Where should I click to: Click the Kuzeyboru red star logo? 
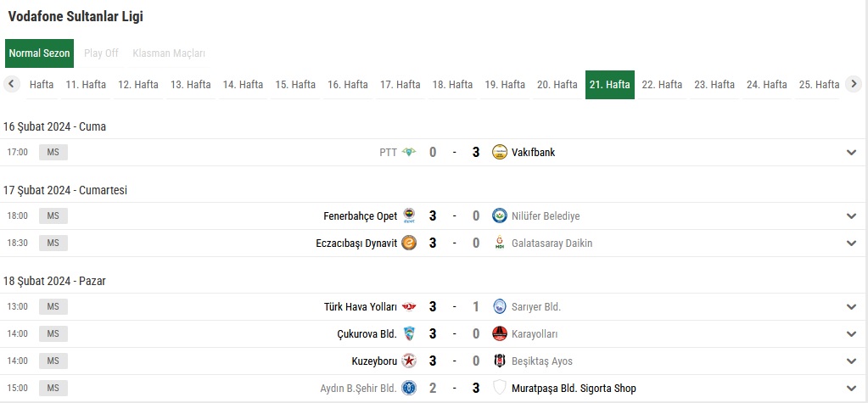409,361
